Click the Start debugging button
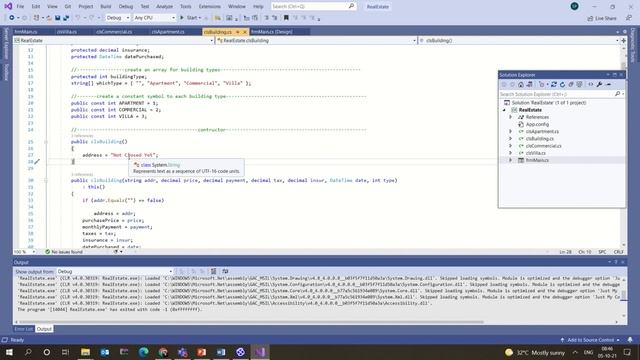The image size is (640, 360). coord(191,18)
